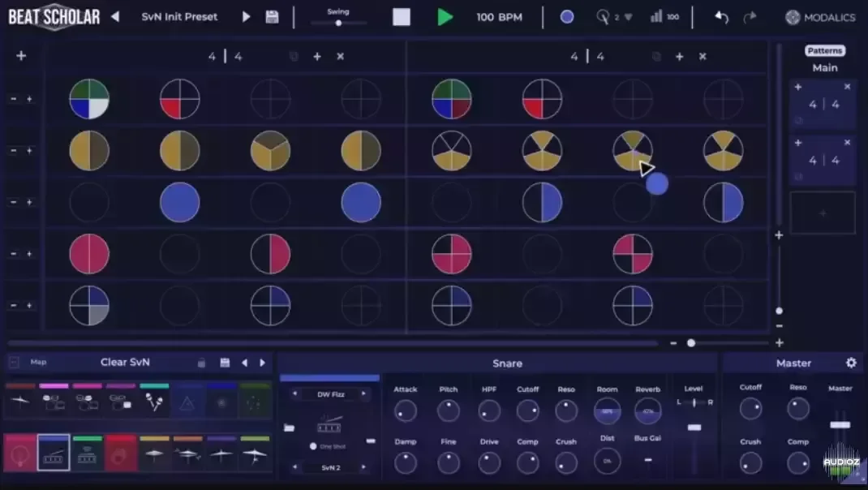Zoom in vertically with the plus above the vertical slider
The image size is (868, 490).
tap(779, 235)
